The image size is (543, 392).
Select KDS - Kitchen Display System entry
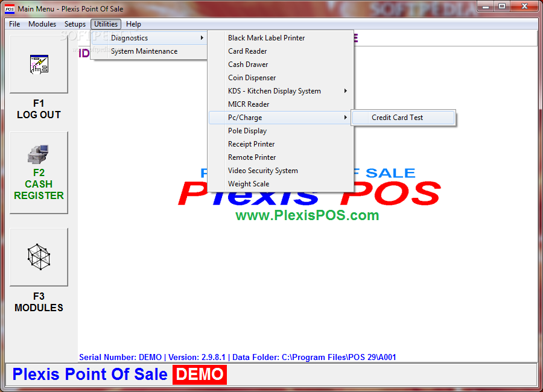281,91
